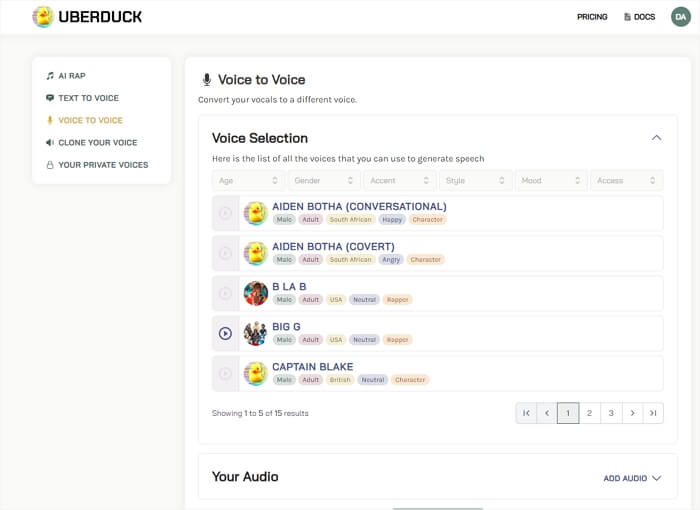The height and width of the screenshot is (510, 700).
Task: Click the chat bubble icon beside Text to Voice
Action: click(x=50, y=98)
